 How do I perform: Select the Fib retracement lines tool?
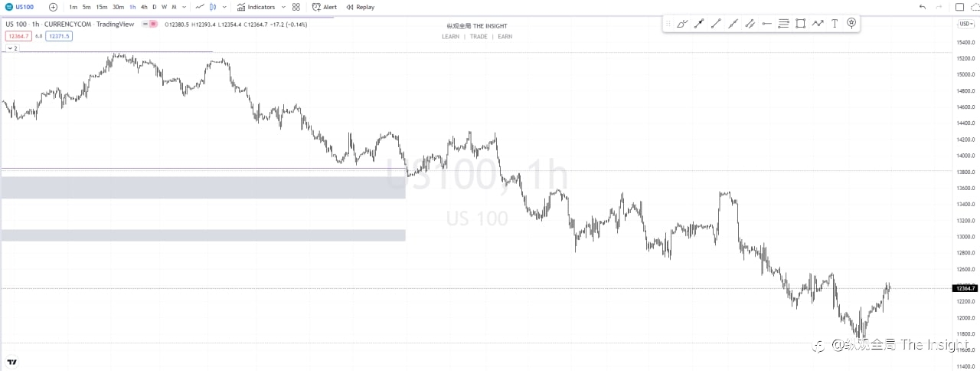(783, 24)
